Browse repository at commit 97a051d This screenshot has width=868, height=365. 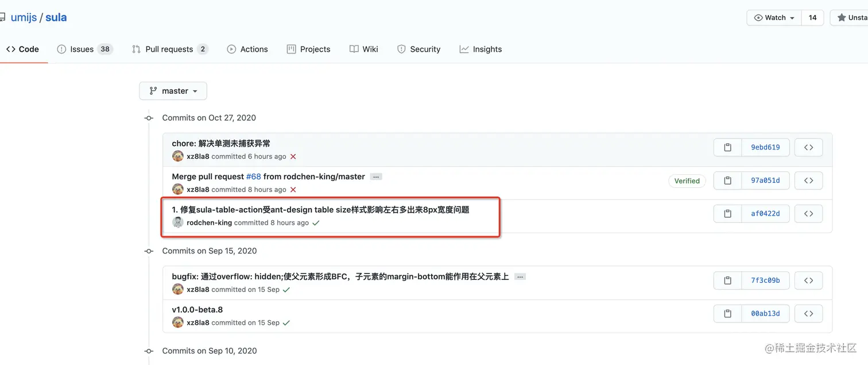[x=808, y=180]
